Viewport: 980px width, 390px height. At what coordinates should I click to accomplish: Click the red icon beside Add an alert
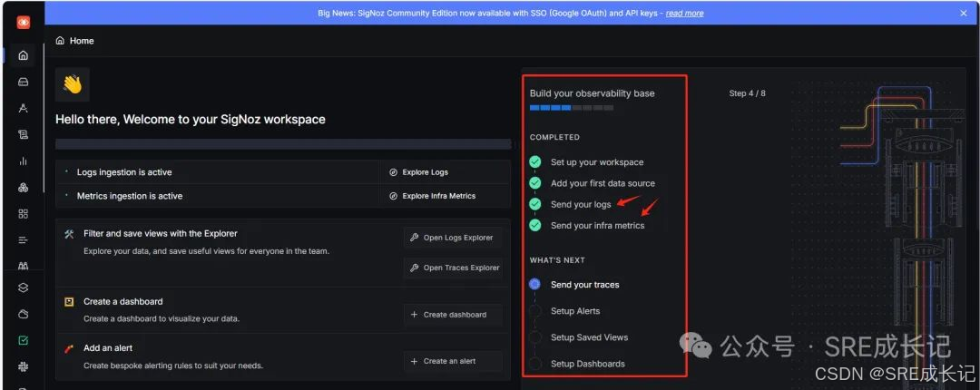[x=69, y=348]
